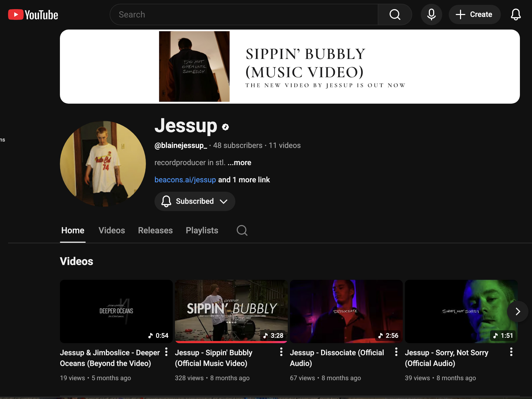The image size is (532, 399).
Task: Open three-dot menu for Dissociate video
Action: click(396, 352)
